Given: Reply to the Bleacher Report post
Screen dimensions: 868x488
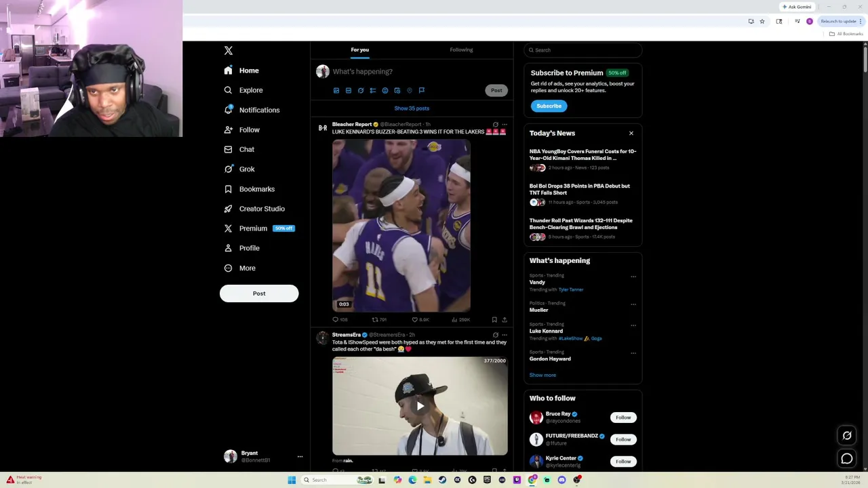Looking at the screenshot, I should (340, 320).
